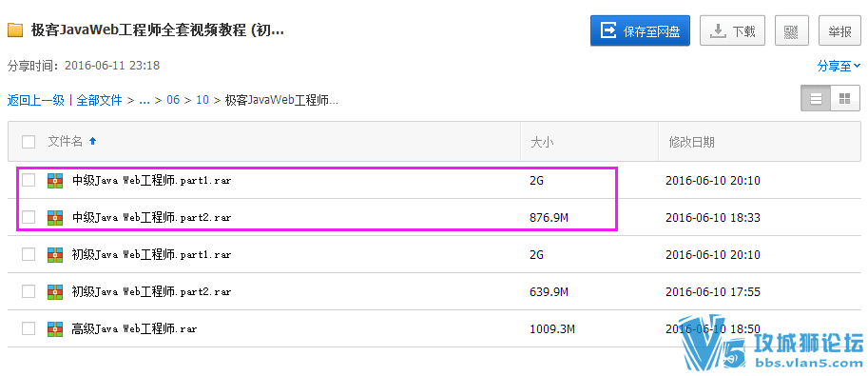Screen dimensions: 868x376
Task: Click rar icon of 中级Java Web工程师.part2.rar
Action: [55, 217]
